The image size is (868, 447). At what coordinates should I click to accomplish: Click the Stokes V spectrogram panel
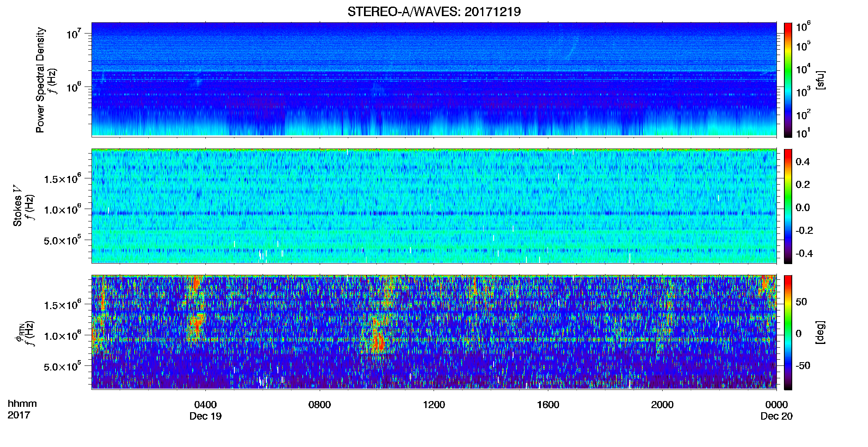pyautogui.click(x=434, y=206)
